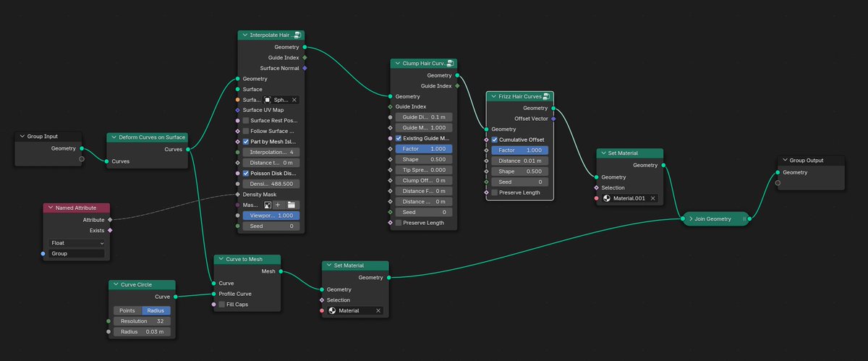Image resolution: width=868 pixels, height=361 pixels.
Task: Enable Preserve Length in Clump Hair Curves
Action: pyautogui.click(x=399, y=223)
